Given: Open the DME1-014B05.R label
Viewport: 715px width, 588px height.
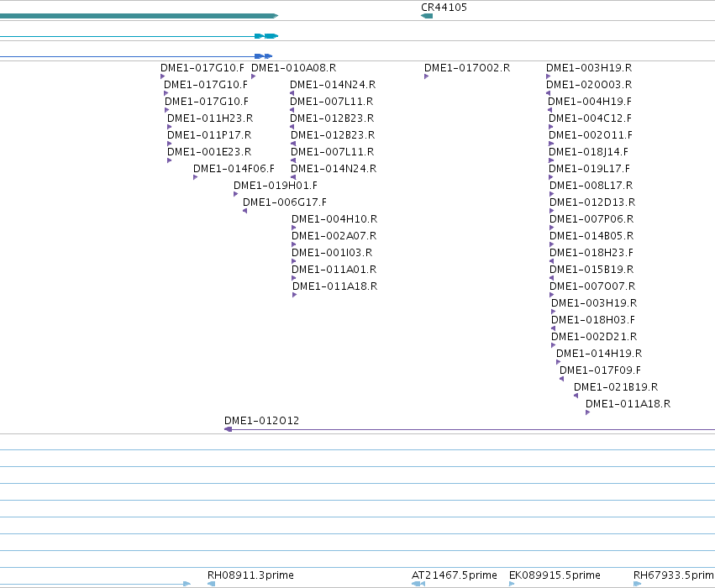Looking at the screenshot, I should pos(591,236).
